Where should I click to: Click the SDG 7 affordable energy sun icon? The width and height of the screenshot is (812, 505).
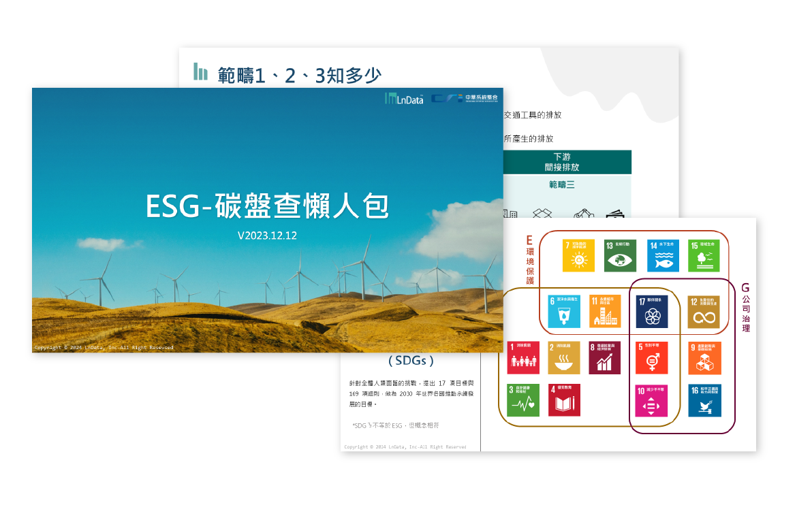point(579,256)
